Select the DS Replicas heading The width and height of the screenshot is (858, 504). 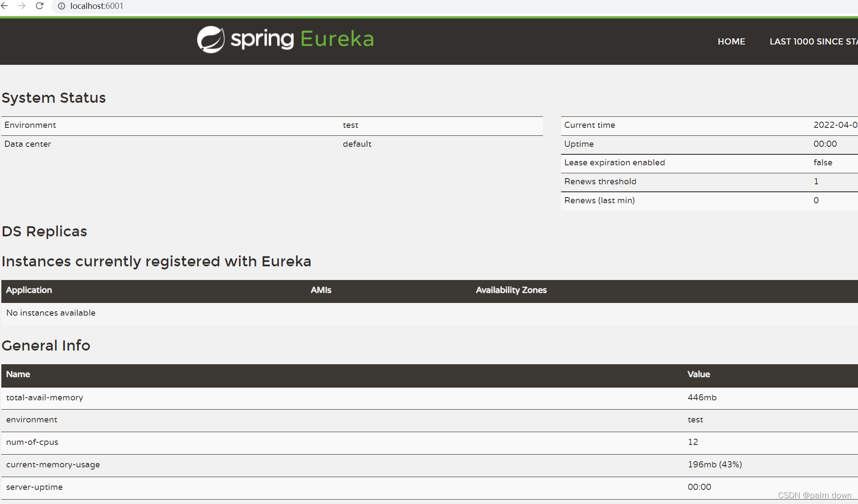pyautogui.click(x=45, y=231)
